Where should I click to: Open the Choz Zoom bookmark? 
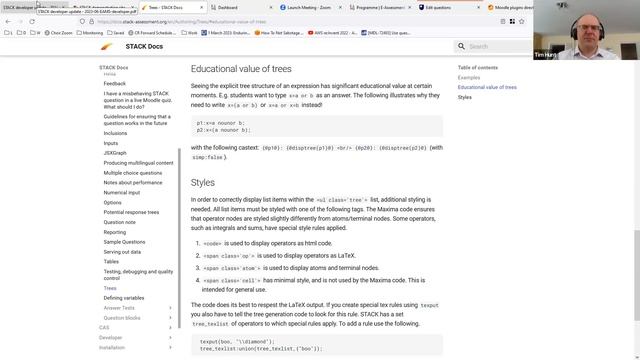tap(58, 33)
